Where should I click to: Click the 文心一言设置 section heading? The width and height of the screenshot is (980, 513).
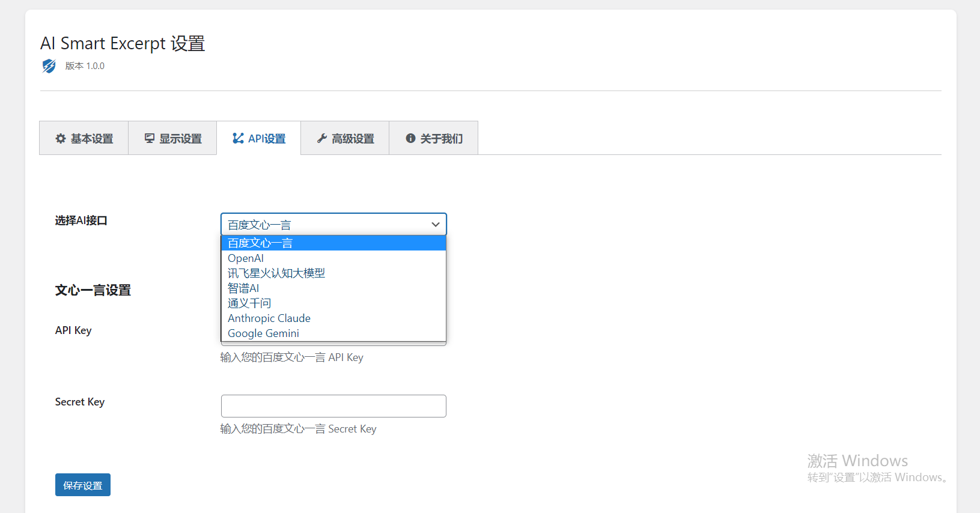[x=93, y=290]
